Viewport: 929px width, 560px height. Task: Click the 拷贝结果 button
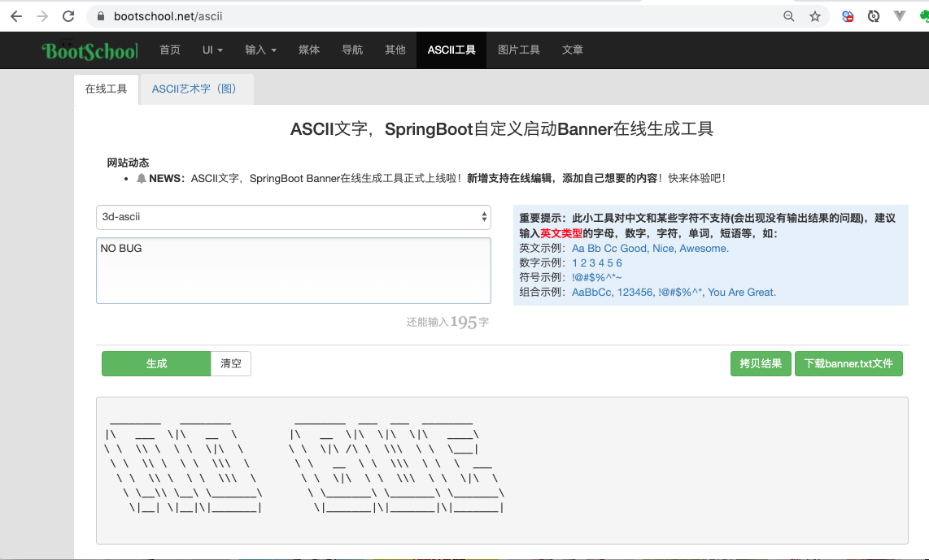coord(761,363)
